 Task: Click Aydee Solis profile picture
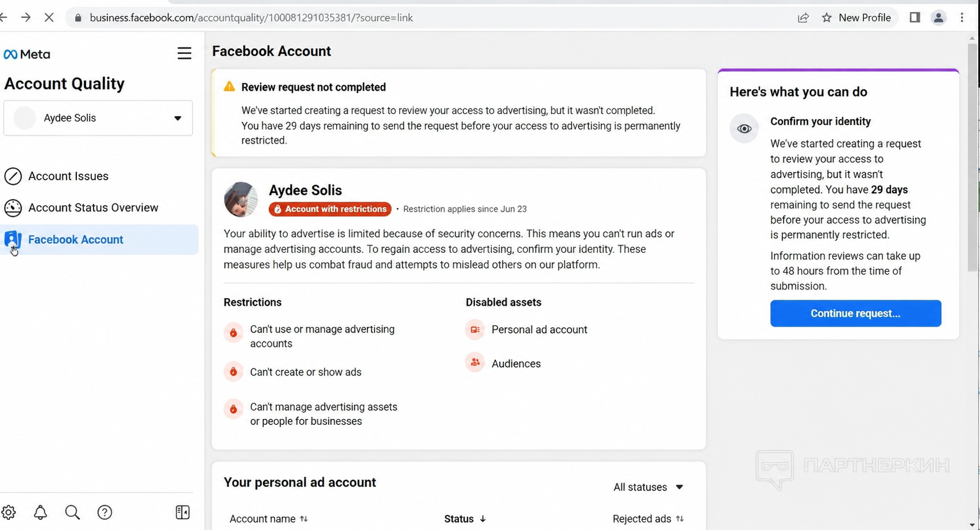pos(241,199)
